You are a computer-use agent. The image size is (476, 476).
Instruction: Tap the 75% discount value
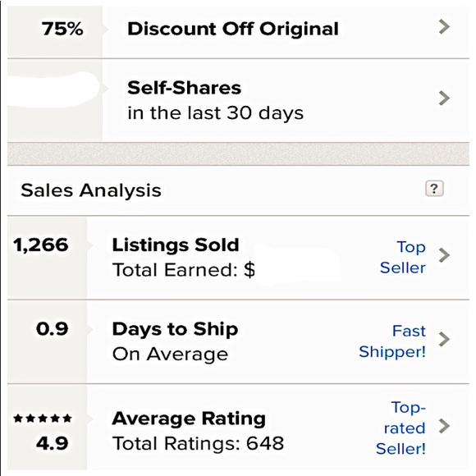click(x=62, y=29)
